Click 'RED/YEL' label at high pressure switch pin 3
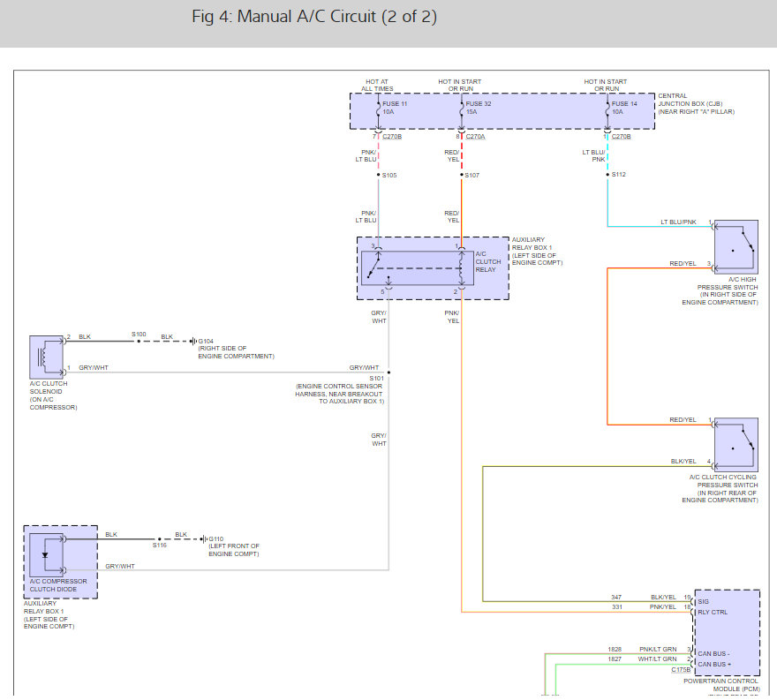The image size is (777, 700). click(x=683, y=264)
